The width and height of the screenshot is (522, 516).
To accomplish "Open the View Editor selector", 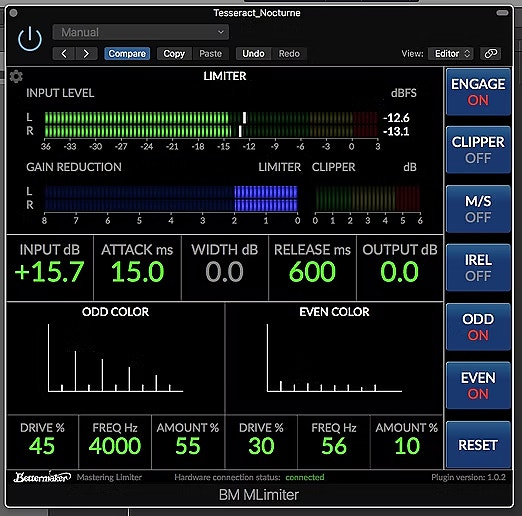I will [x=451, y=53].
